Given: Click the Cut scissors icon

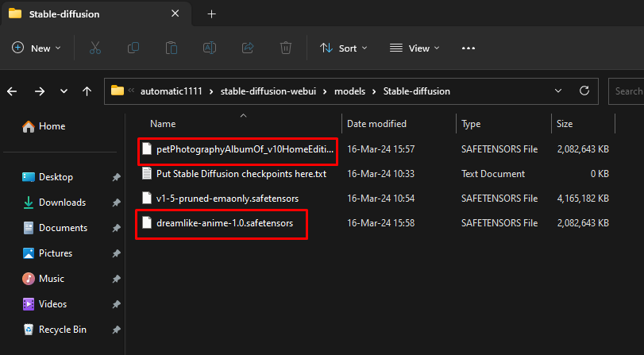Looking at the screenshot, I should point(95,48).
